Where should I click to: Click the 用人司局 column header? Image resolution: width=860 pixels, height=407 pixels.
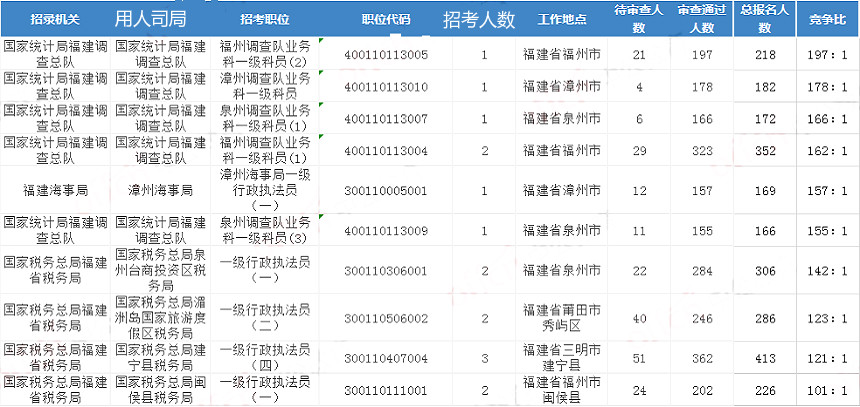[x=150, y=19]
